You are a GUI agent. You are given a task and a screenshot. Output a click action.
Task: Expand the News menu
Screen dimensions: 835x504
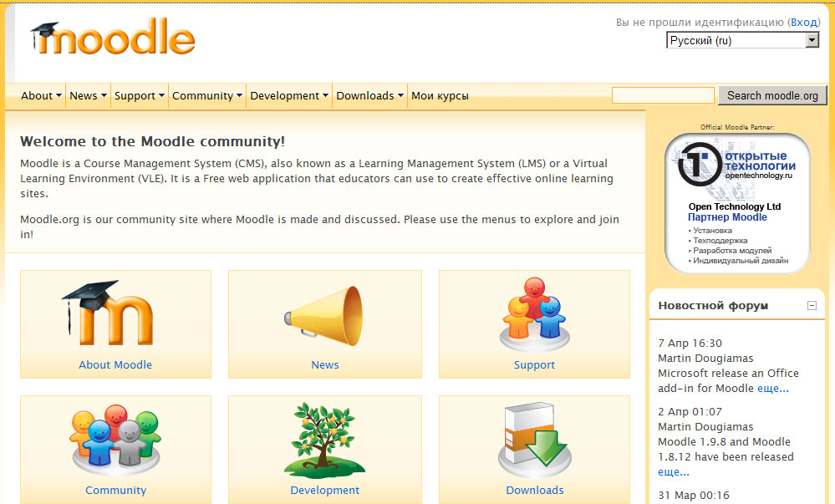pos(88,95)
